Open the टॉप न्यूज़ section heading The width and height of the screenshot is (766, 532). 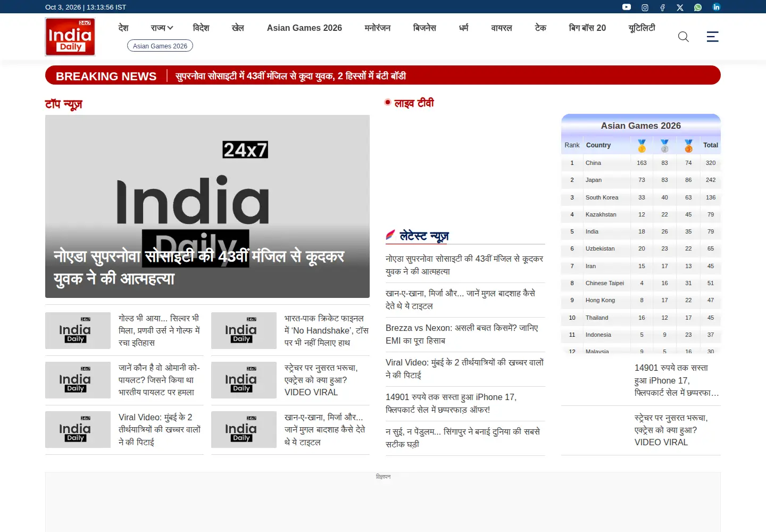[x=64, y=104]
